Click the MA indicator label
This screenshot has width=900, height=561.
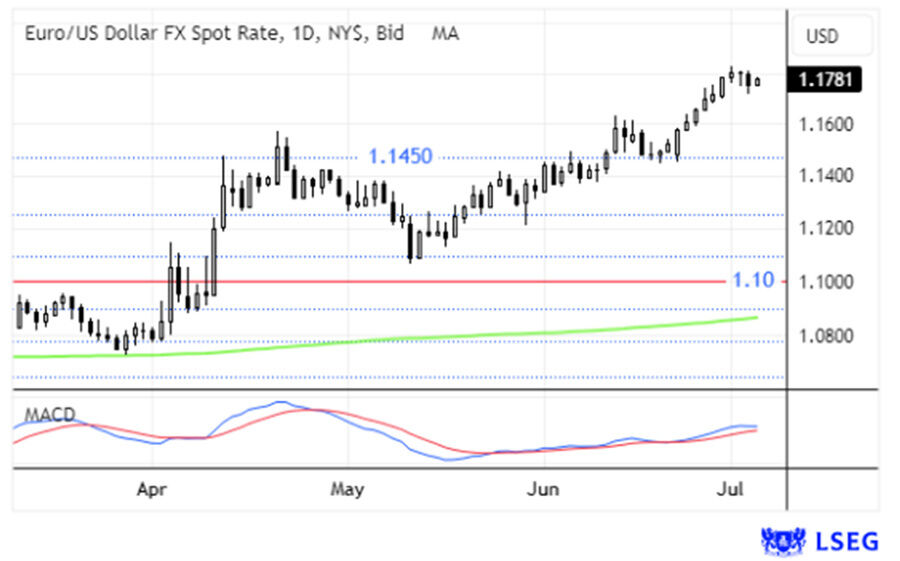(445, 33)
